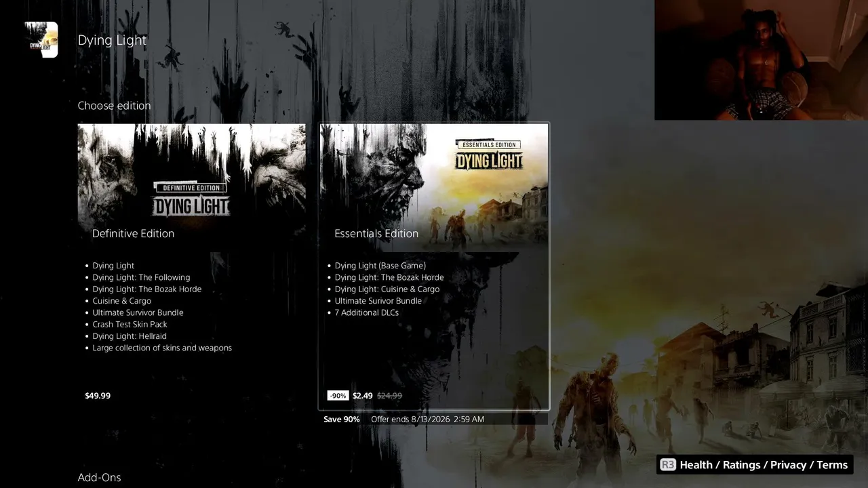868x488 pixels.
Task: Click 'The Bozak Horde' in Definitive list
Action: [x=146, y=289]
